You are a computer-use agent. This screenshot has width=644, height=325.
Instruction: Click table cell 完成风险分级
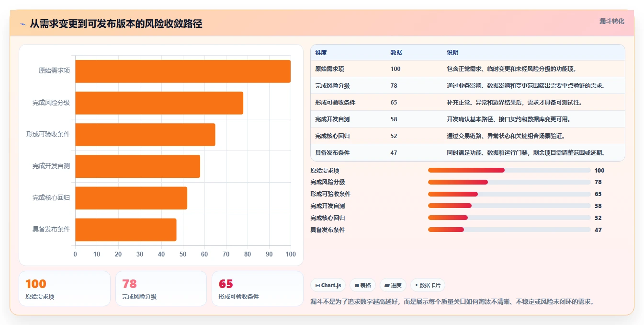(x=332, y=86)
